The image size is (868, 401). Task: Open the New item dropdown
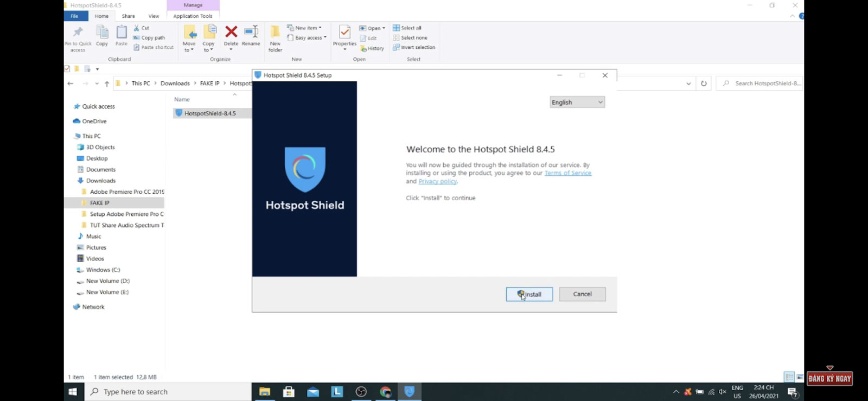coord(304,28)
